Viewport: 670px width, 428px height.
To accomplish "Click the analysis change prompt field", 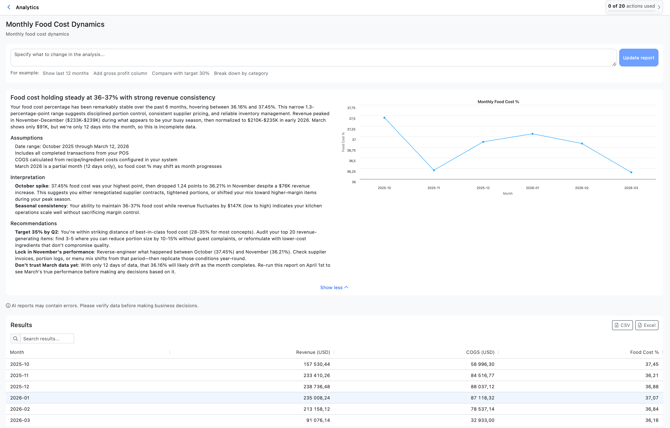I will [x=312, y=58].
